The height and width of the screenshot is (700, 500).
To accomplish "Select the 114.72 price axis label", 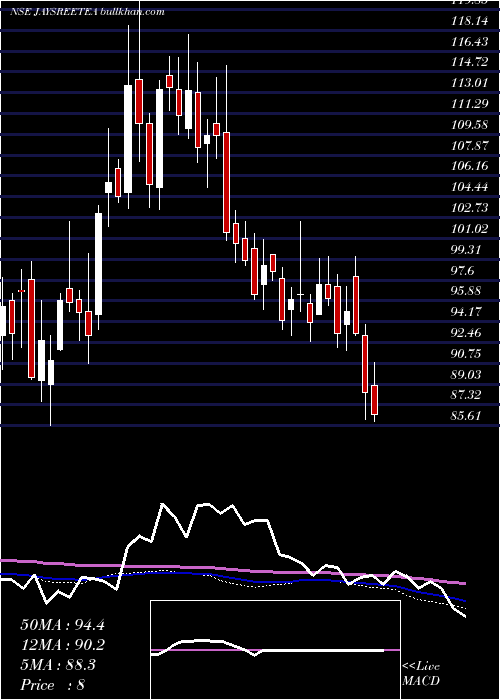I will [x=469, y=62].
